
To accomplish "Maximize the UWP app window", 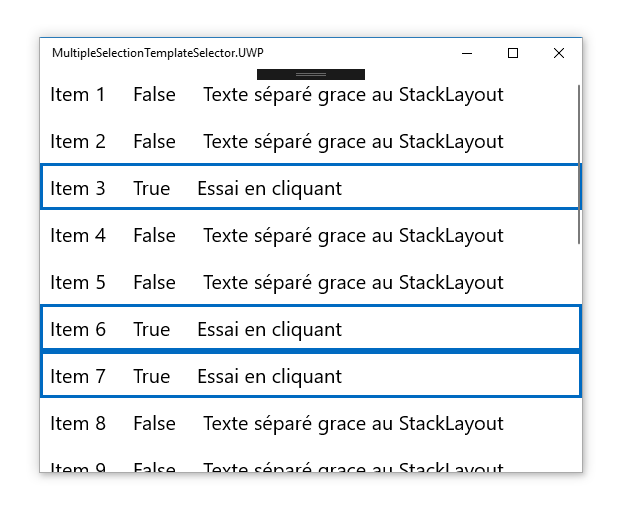I will pos(513,53).
